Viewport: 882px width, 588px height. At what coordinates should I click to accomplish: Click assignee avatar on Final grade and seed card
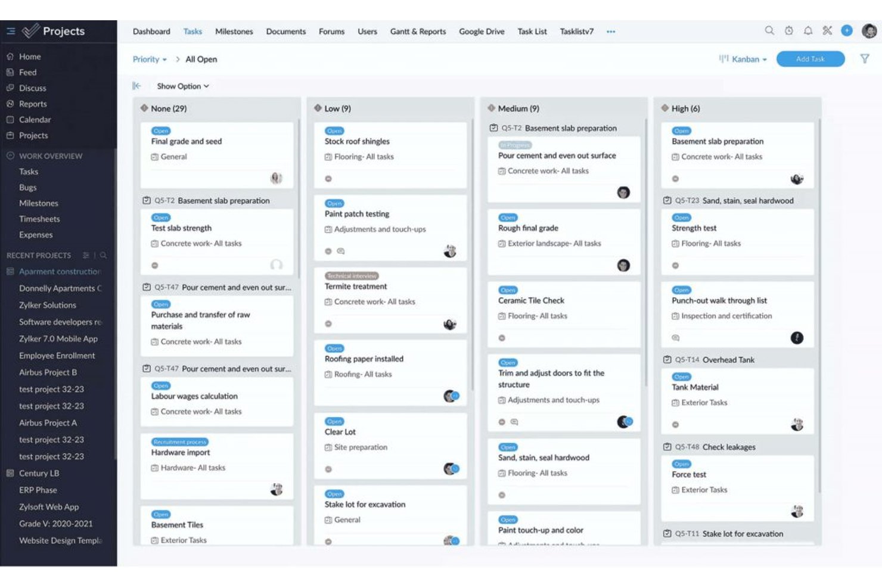pyautogui.click(x=276, y=178)
